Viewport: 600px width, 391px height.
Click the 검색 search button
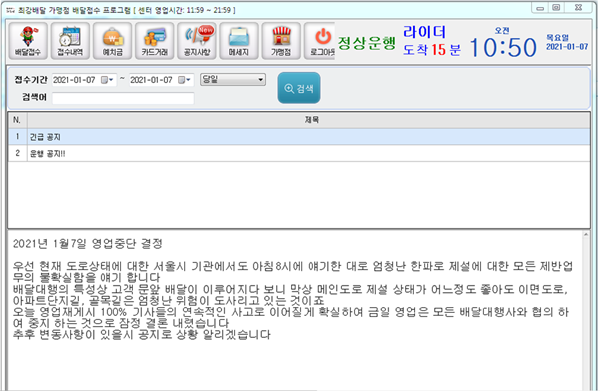tap(299, 88)
